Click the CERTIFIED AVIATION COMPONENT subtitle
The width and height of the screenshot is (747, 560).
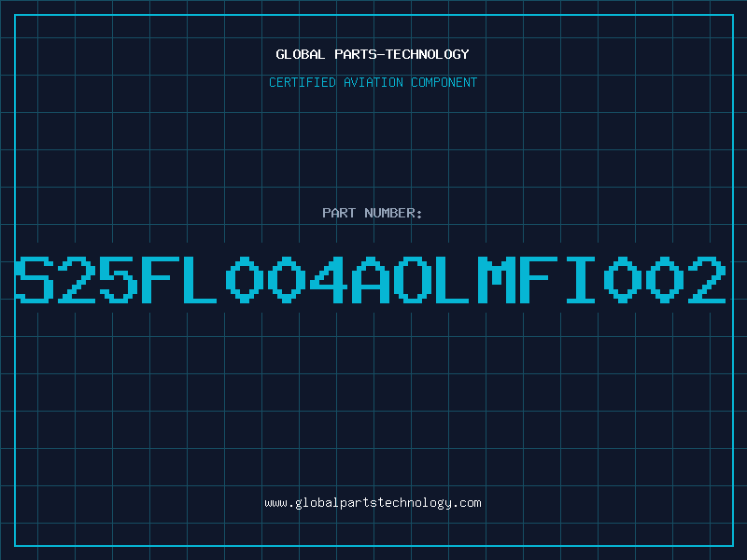pyautogui.click(x=373, y=82)
